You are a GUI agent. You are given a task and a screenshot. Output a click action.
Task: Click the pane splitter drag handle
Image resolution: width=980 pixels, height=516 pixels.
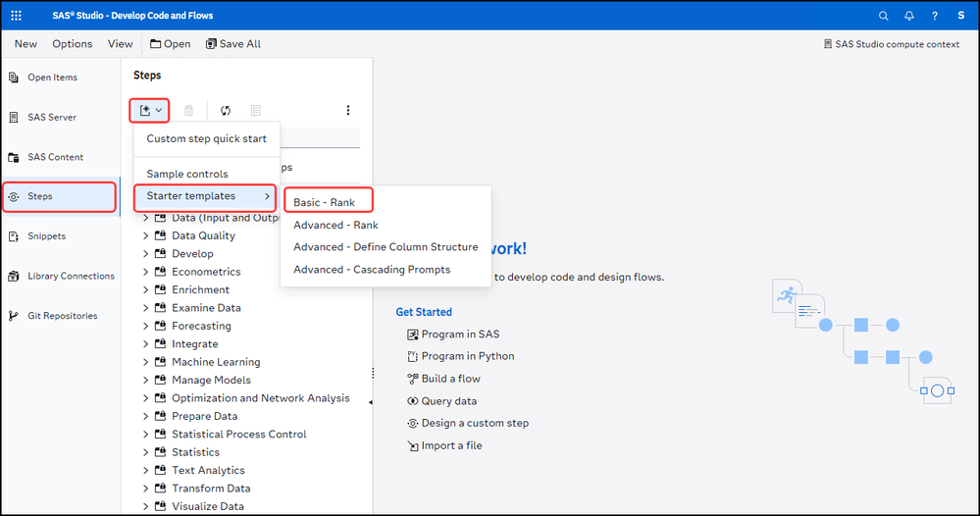click(373, 373)
